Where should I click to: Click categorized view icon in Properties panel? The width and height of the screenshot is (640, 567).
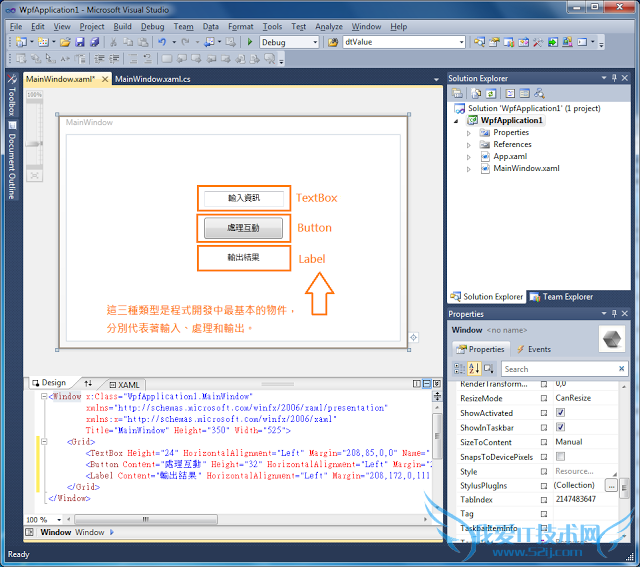(x=460, y=369)
